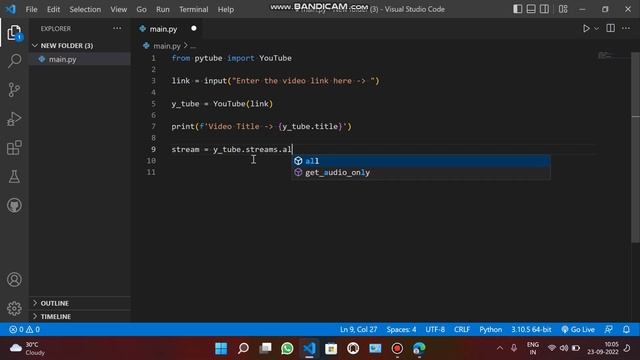Start Go Live server
This screenshot has width=640, height=360.
click(578, 329)
